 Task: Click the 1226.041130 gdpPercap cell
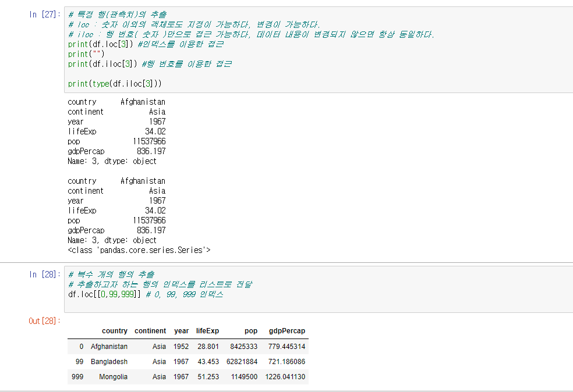pos(285,377)
